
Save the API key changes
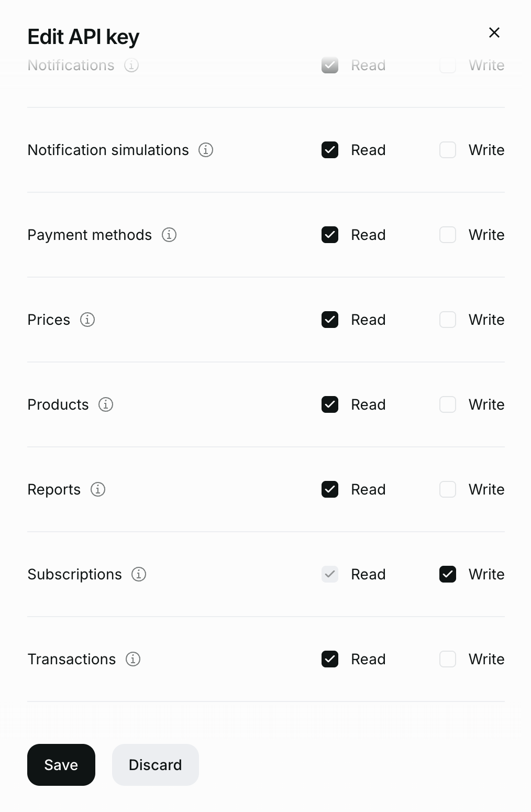[61, 765]
